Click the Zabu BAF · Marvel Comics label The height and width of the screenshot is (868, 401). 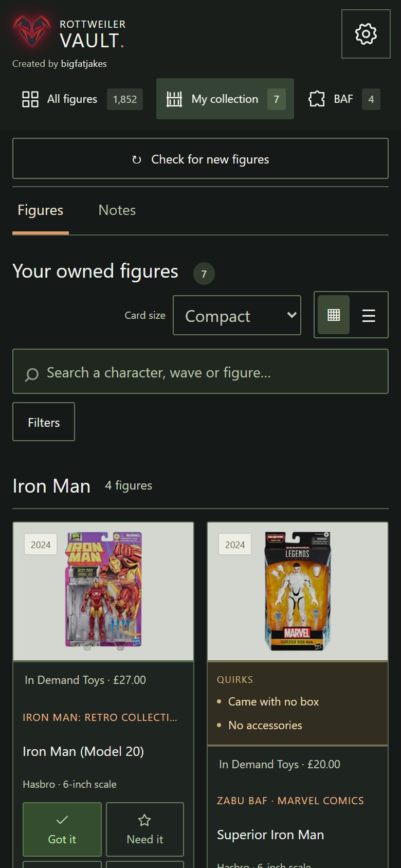point(290,801)
